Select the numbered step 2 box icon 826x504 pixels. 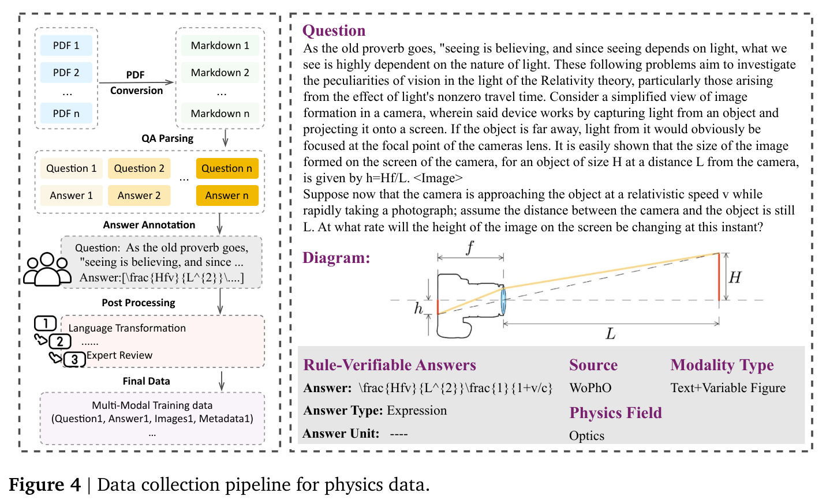60,341
